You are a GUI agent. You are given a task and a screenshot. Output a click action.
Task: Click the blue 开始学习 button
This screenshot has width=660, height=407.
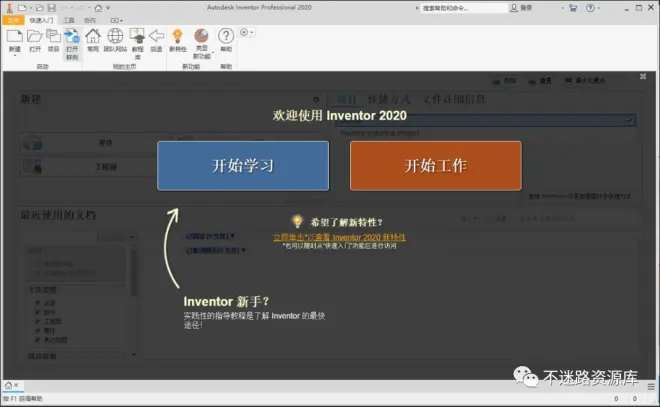[243, 166]
